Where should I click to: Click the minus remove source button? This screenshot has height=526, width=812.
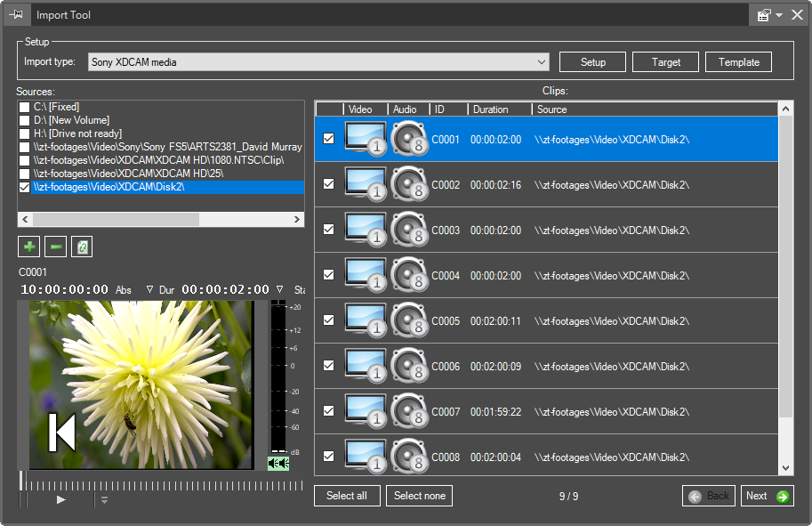pos(56,247)
